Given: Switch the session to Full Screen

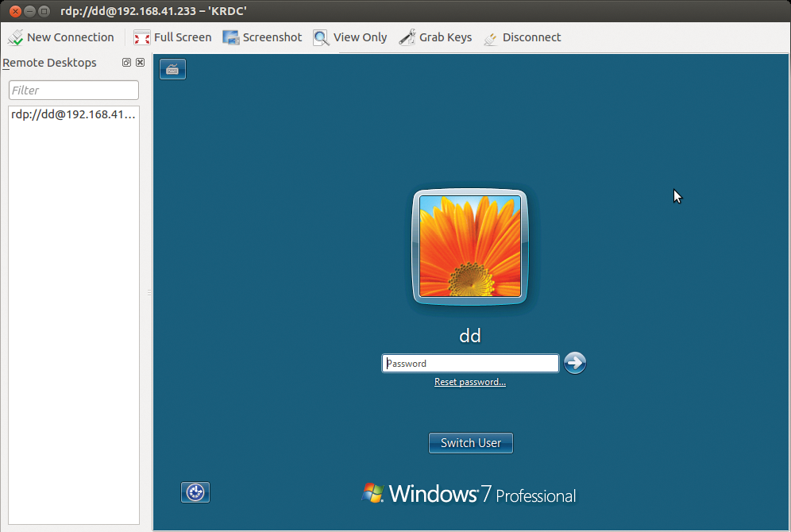Looking at the screenshot, I should click(x=172, y=37).
